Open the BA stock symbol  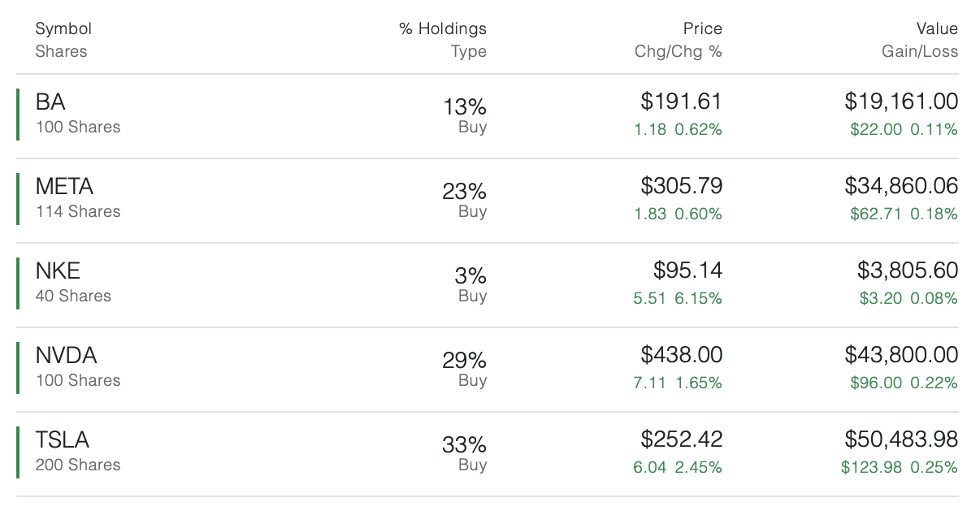tap(50, 102)
